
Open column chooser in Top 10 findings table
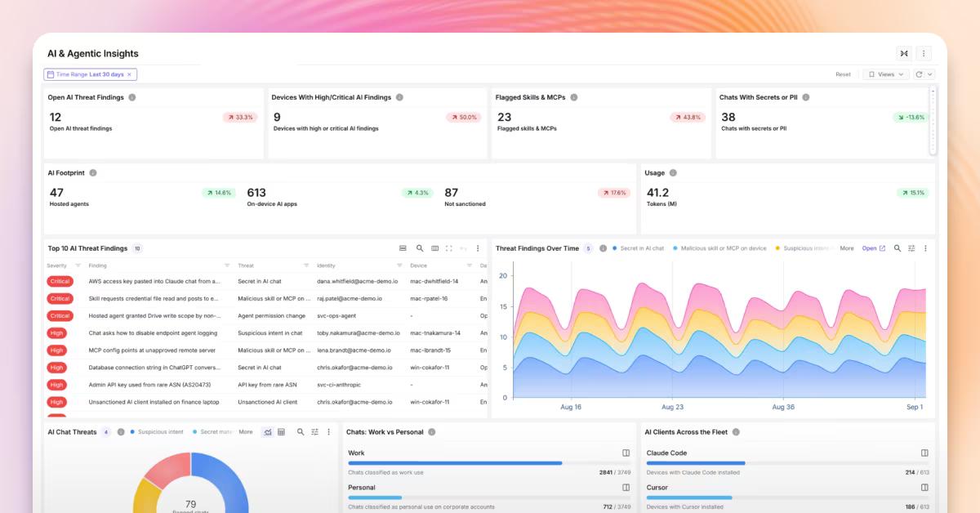click(434, 248)
